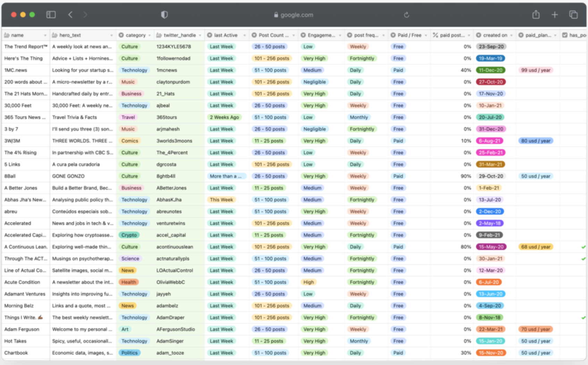Click the Comics category tag for 3W/3M
Screen dimensions: 588x365
pyautogui.click(x=130, y=141)
